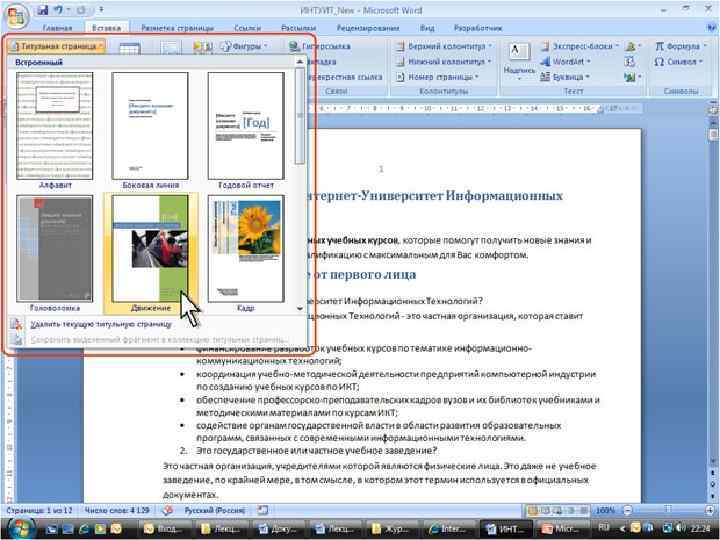Screen dimensions: 720x540
Task: Open Буквица drop cap menu
Action: pos(564,77)
